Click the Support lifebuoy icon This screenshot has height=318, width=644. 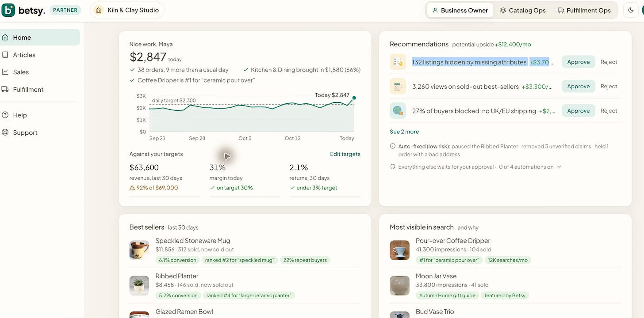(5, 132)
